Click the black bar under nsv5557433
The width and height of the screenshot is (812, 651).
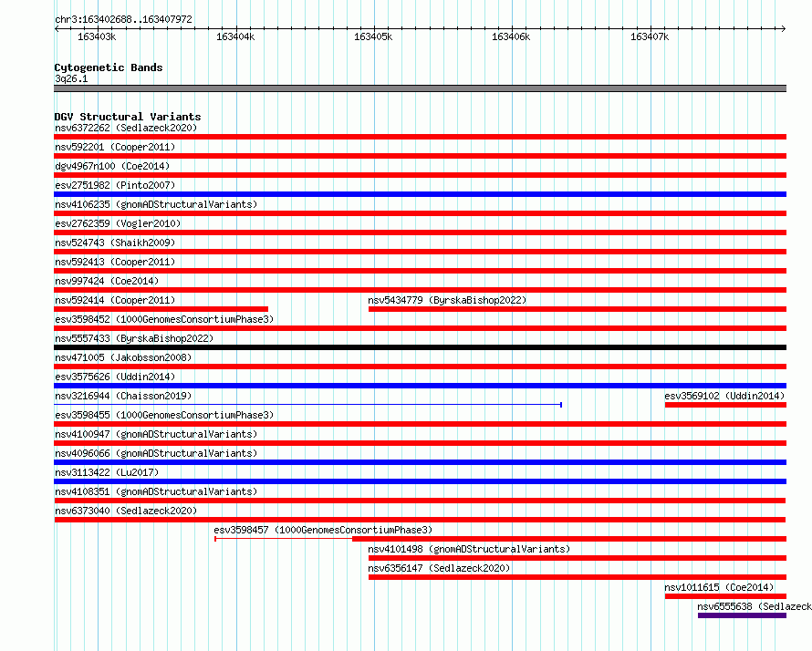[420, 347]
